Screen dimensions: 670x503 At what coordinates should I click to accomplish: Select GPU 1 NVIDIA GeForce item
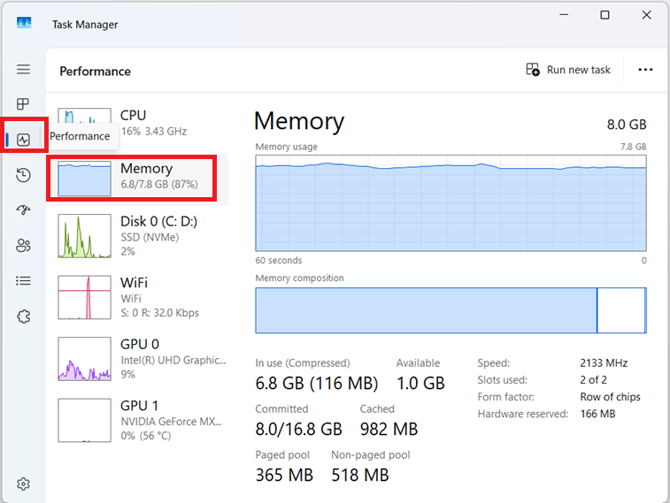[140, 420]
